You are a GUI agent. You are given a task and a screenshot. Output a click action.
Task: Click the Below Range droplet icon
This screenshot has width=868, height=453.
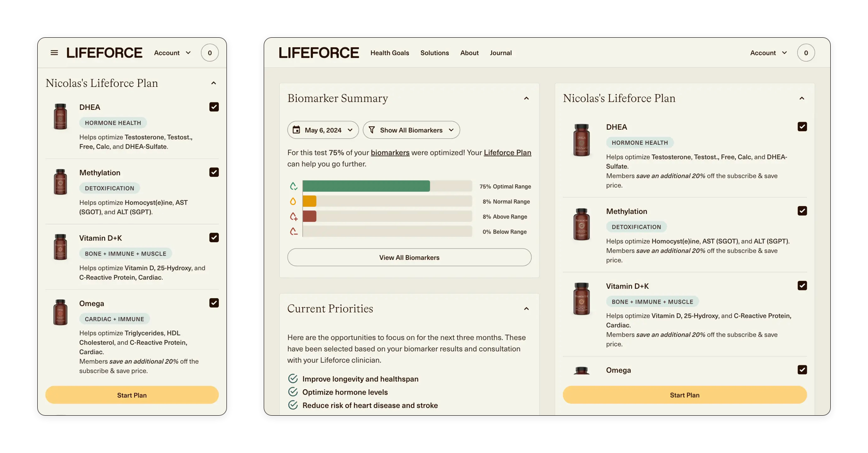pos(293,232)
